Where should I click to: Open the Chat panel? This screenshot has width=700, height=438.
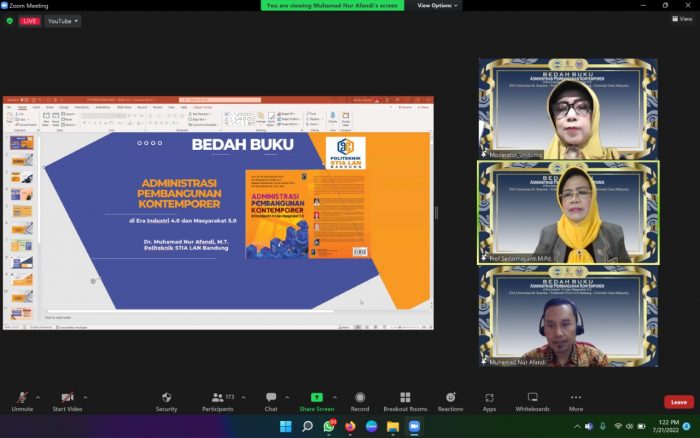271,398
